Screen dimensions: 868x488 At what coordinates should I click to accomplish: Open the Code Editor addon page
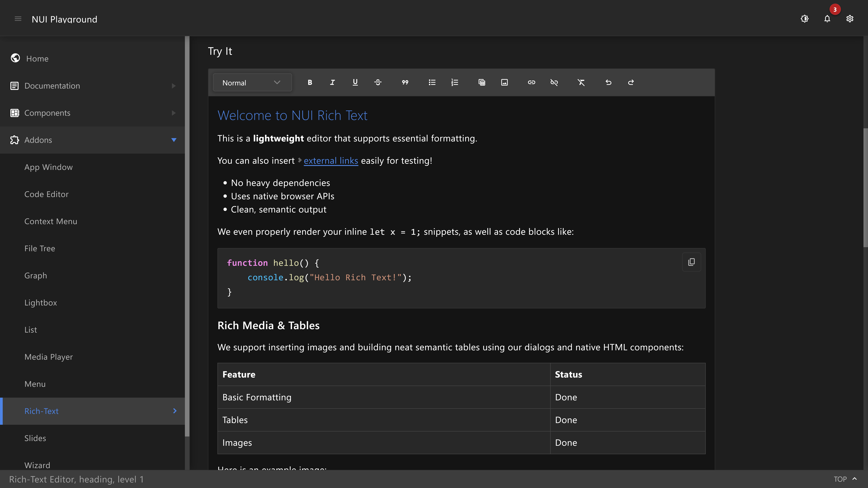(92, 194)
